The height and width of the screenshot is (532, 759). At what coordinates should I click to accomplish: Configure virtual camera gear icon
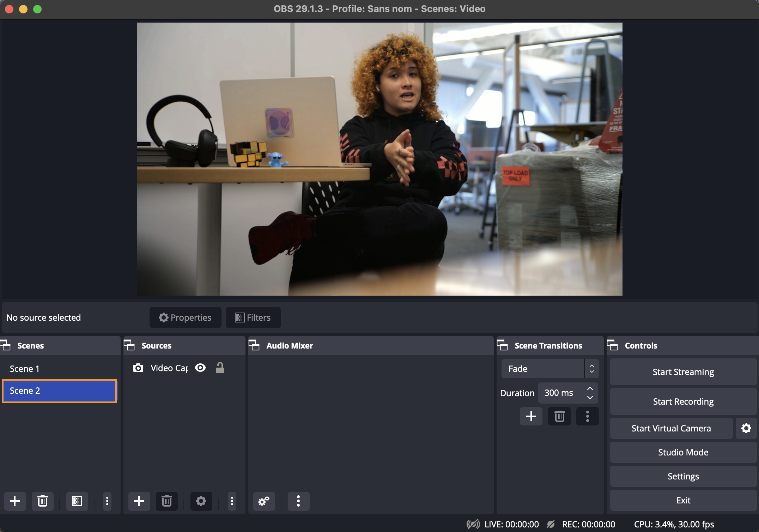click(x=746, y=428)
